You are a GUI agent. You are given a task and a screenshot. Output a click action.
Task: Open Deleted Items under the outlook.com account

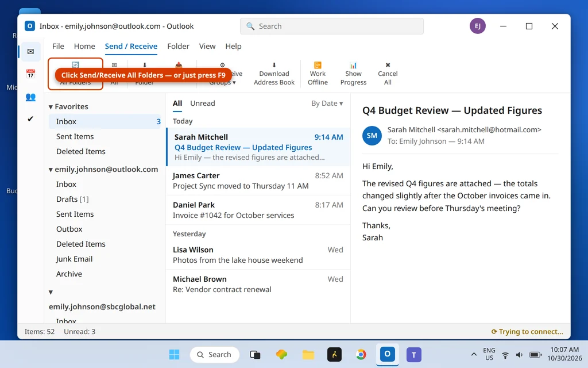[x=105, y=244]
